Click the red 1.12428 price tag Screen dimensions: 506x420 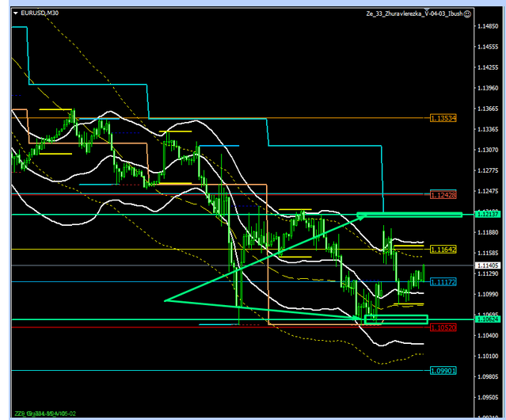click(x=444, y=194)
